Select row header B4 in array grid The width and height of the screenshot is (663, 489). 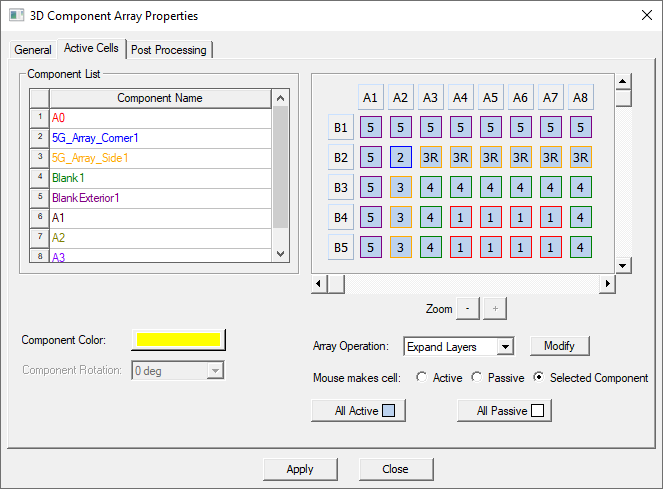341,217
